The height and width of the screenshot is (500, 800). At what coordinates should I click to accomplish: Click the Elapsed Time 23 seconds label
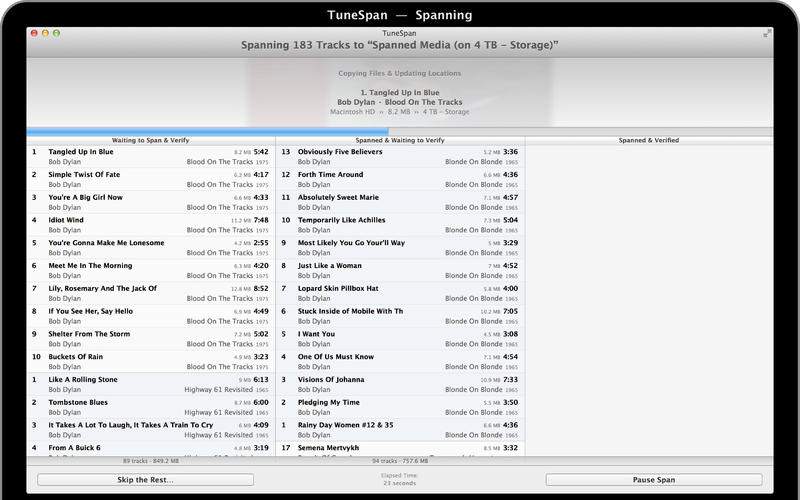[x=399, y=479]
